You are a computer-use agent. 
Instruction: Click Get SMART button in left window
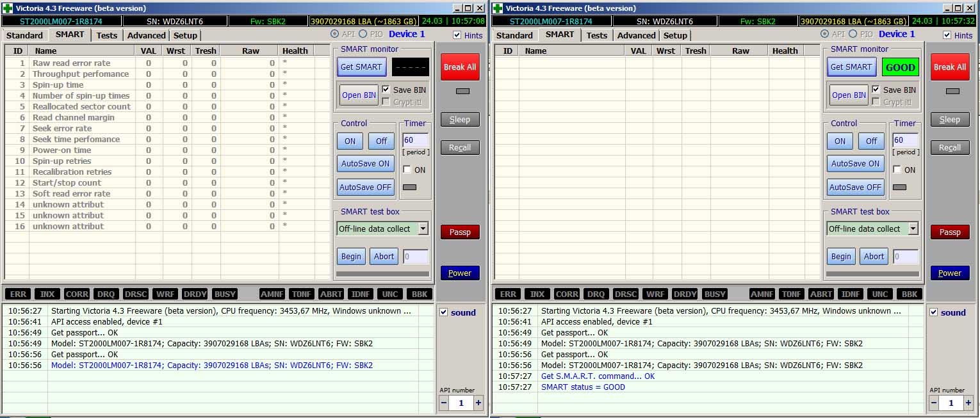tap(361, 67)
